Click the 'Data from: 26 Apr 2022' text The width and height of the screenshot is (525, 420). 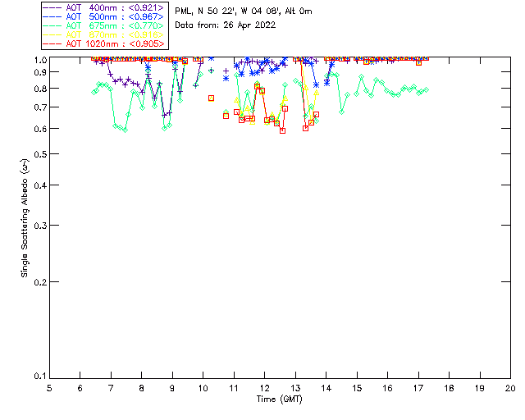(226, 25)
